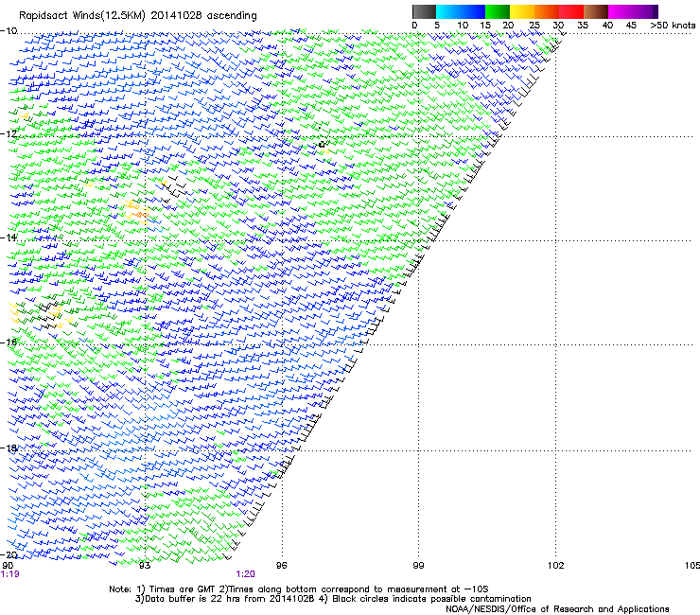
Task: Click the legend number '25'
Action: click(x=534, y=26)
